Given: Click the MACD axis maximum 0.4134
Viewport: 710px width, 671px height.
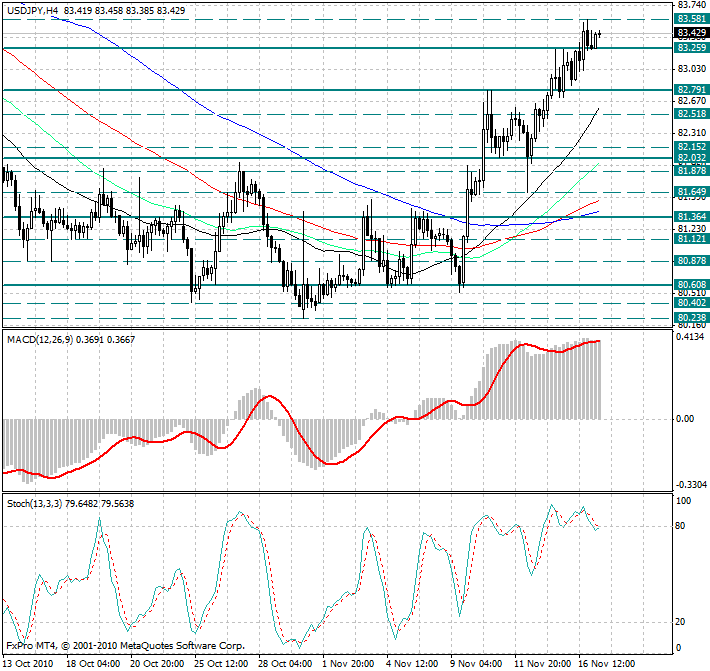Looking at the screenshot, I should tap(690, 337).
